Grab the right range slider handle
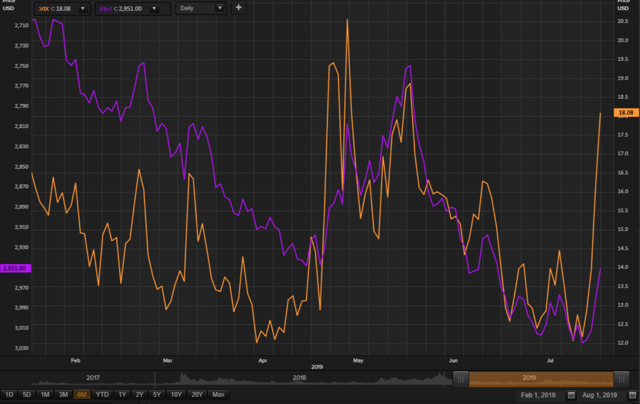 pyautogui.click(x=621, y=379)
